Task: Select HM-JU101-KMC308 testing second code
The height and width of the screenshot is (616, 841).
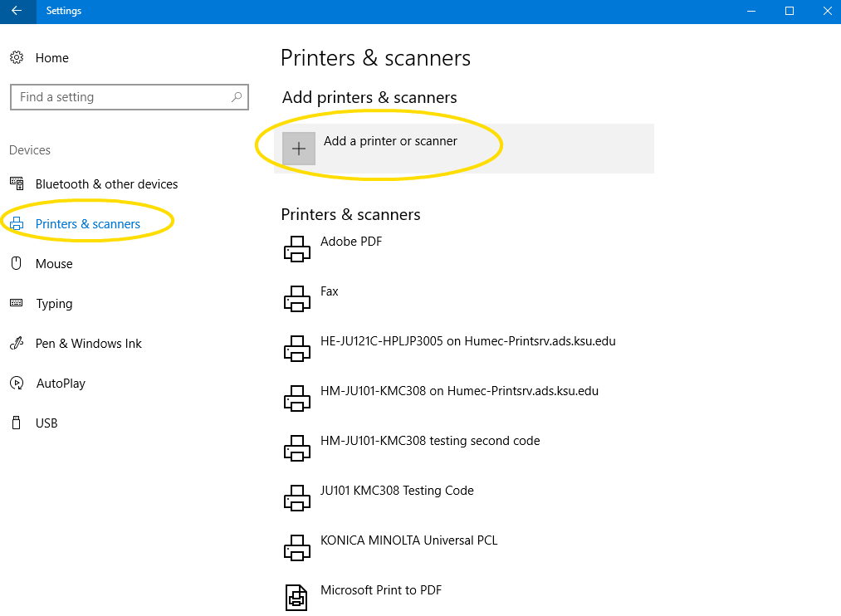Action: coord(430,441)
